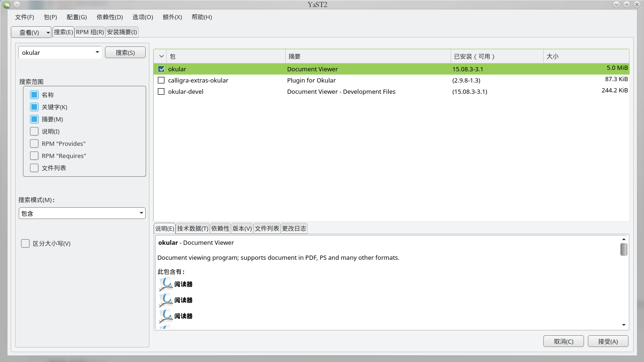644x362 pixels.
Task: Open the 查看(V) view dropdown
Action: tap(31, 32)
